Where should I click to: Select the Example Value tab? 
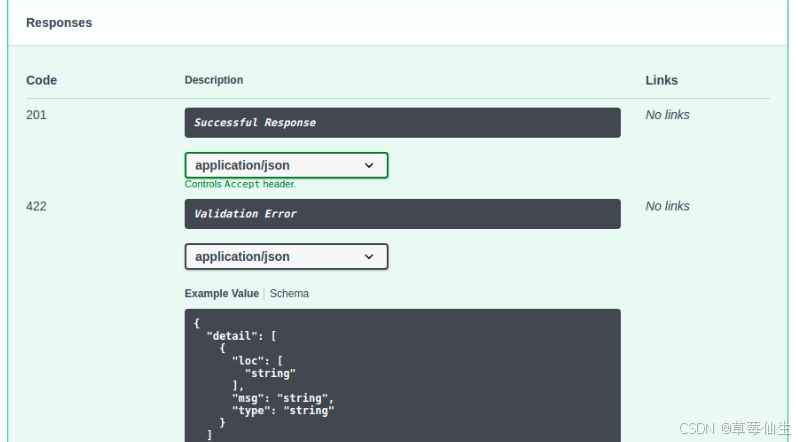(x=221, y=294)
